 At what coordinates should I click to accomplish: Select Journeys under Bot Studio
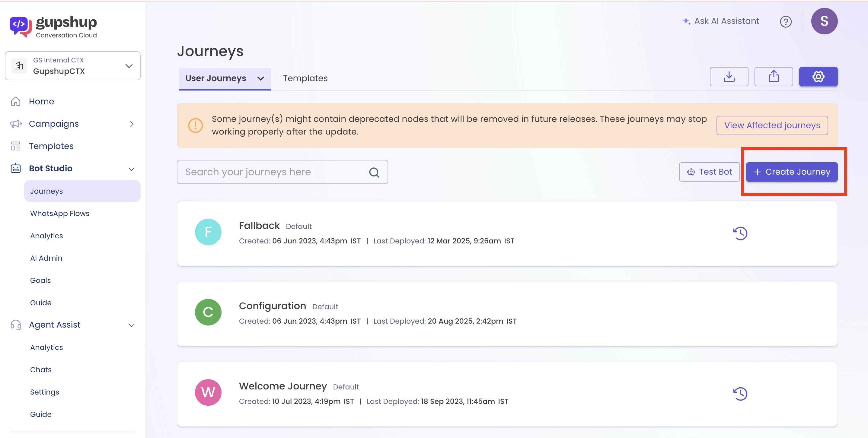[x=82, y=191]
